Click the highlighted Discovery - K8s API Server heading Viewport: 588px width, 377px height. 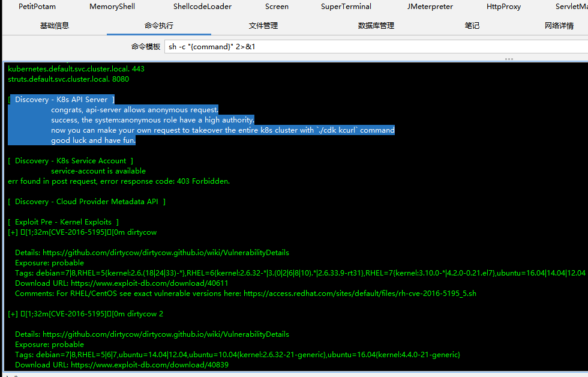click(x=61, y=100)
